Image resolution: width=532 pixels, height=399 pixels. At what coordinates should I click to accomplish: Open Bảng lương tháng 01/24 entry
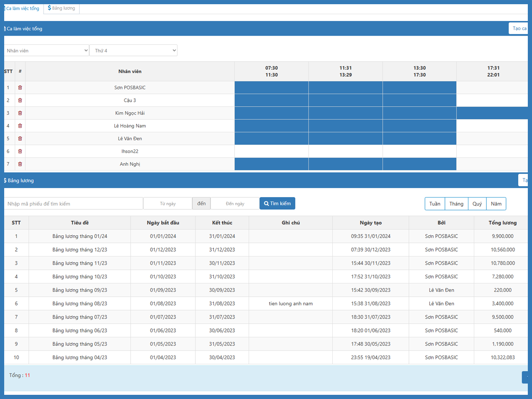point(80,236)
